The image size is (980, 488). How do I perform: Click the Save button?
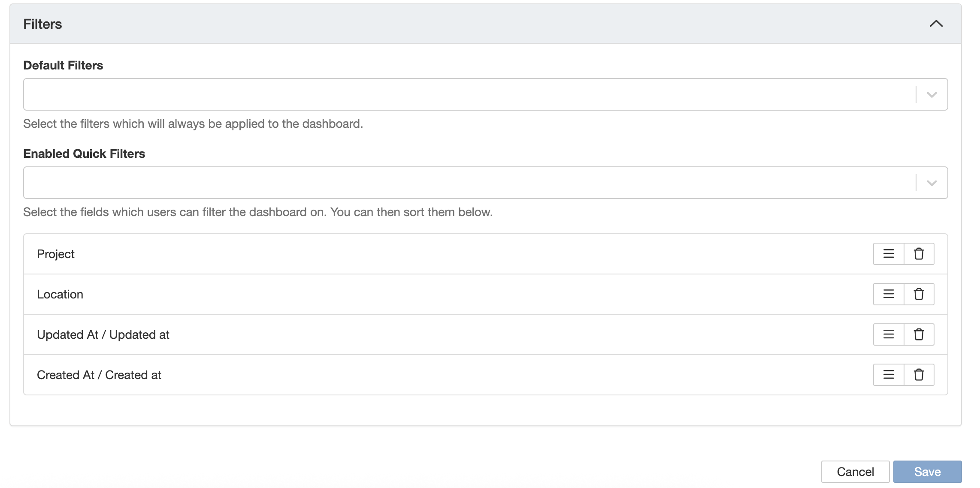click(927, 472)
